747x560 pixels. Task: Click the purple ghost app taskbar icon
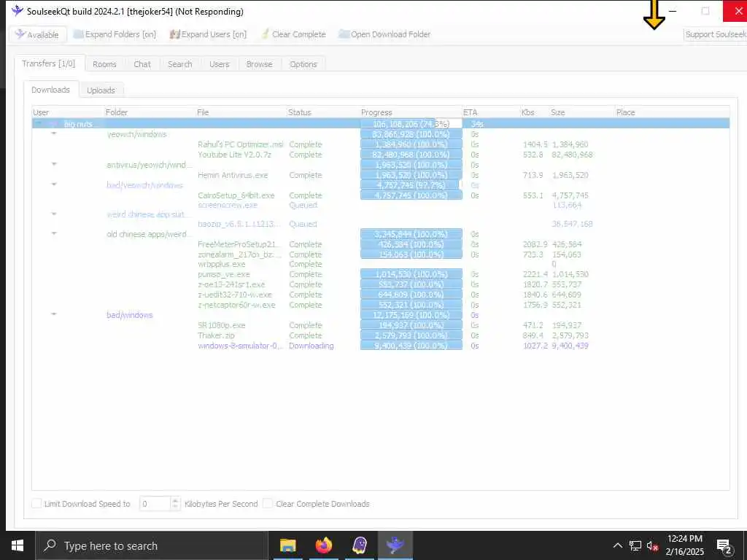[x=360, y=545]
